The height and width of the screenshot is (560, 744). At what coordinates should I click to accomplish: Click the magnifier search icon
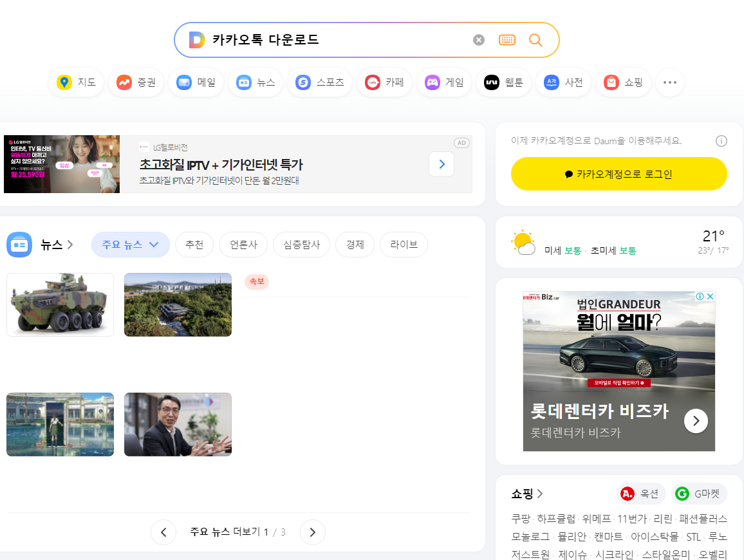[x=535, y=40]
